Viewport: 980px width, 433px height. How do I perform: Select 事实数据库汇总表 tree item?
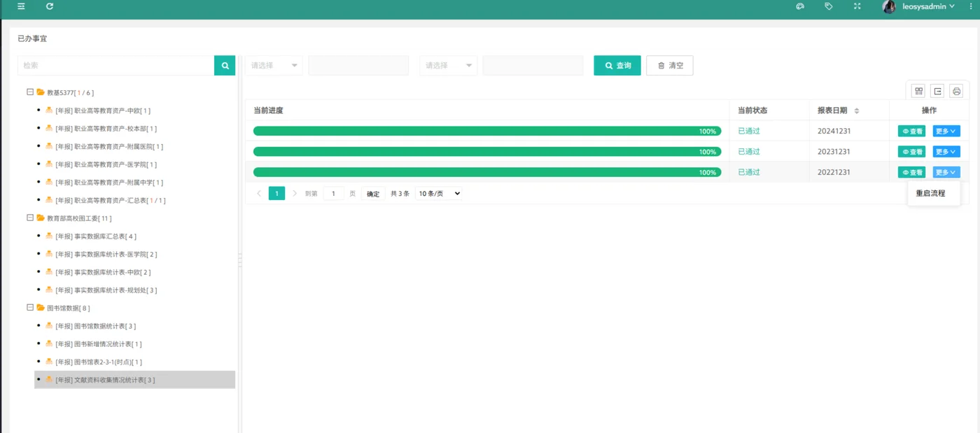tap(96, 236)
